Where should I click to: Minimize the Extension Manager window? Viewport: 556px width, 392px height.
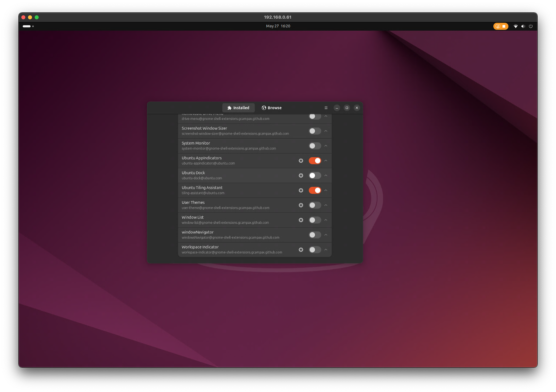337,108
